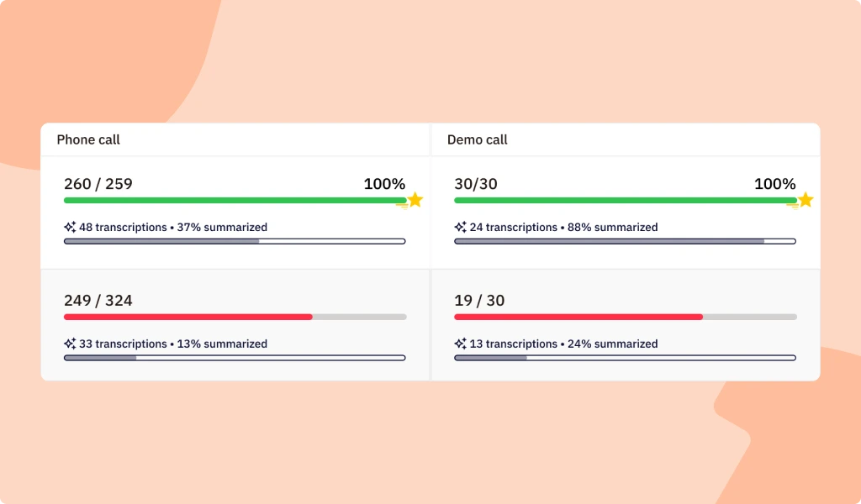Click the gold star on Demo call progress
This screenshot has height=504, width=861.
(806, 200)
